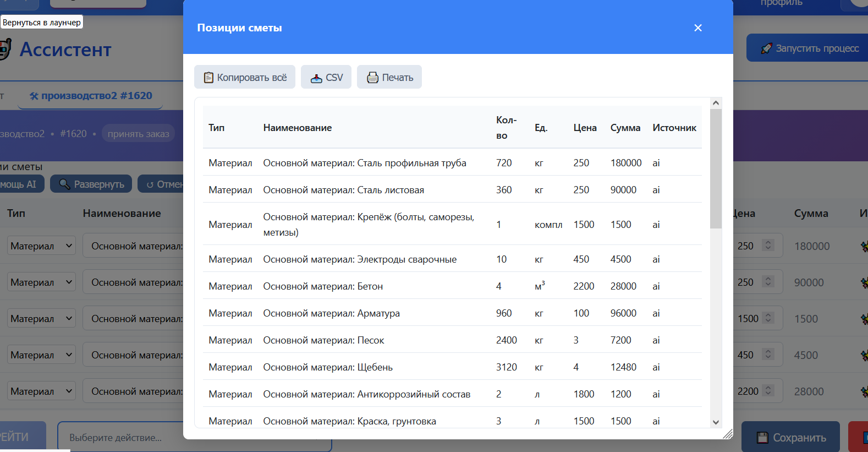The image size is (868, 452).
Task: Click the magnifier icon on Развернуть
Action: [65, 184]
